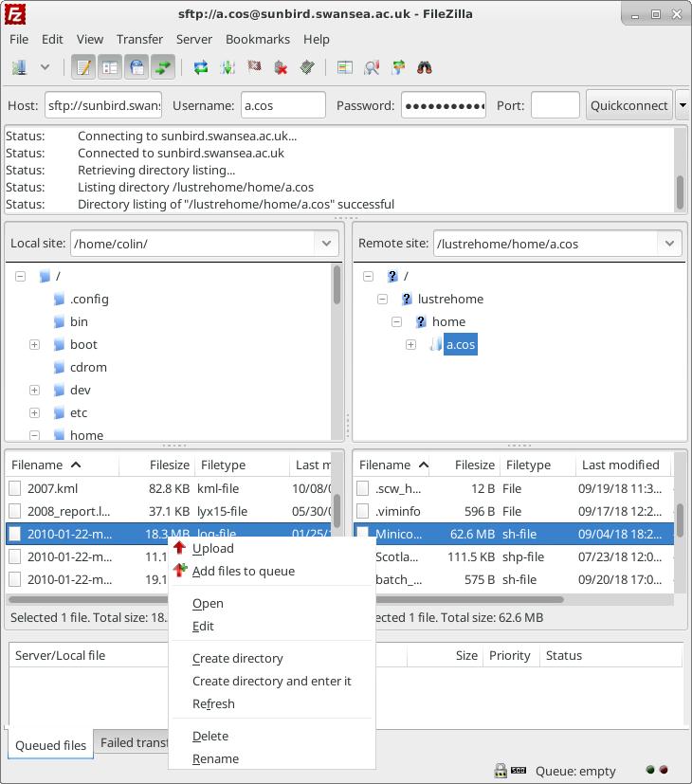Image resolution: width=692 pixels, height=784 pixels.
Task: Click the Quickconnect button
Action: tap(629, 105)
